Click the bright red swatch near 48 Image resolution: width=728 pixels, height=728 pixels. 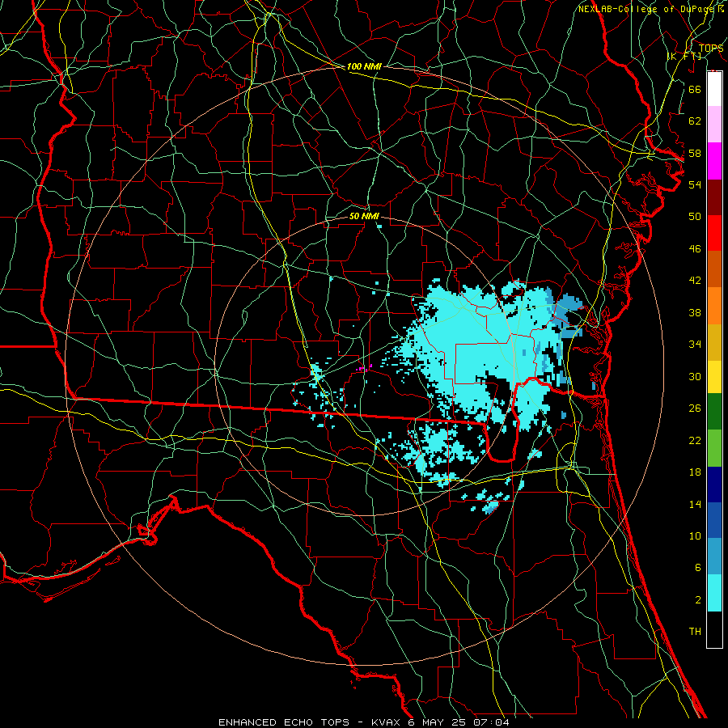(x=714, y=233)
